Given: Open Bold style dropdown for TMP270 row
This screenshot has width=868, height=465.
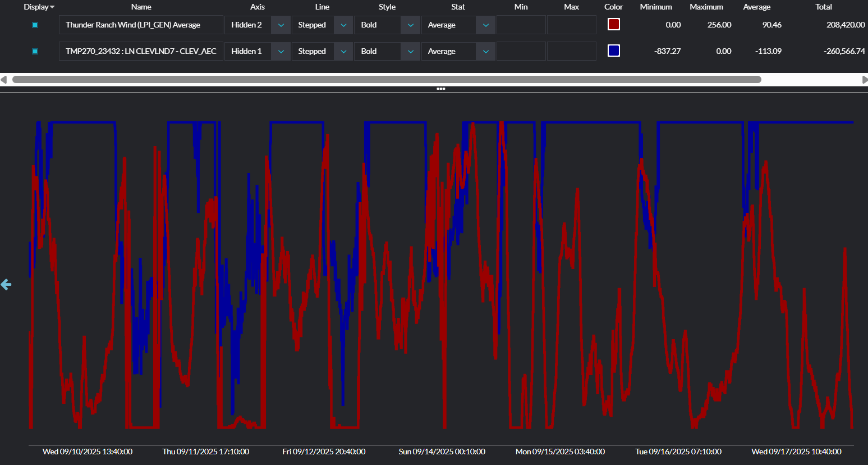Looking at the screenshot, I should coord(410,51).
